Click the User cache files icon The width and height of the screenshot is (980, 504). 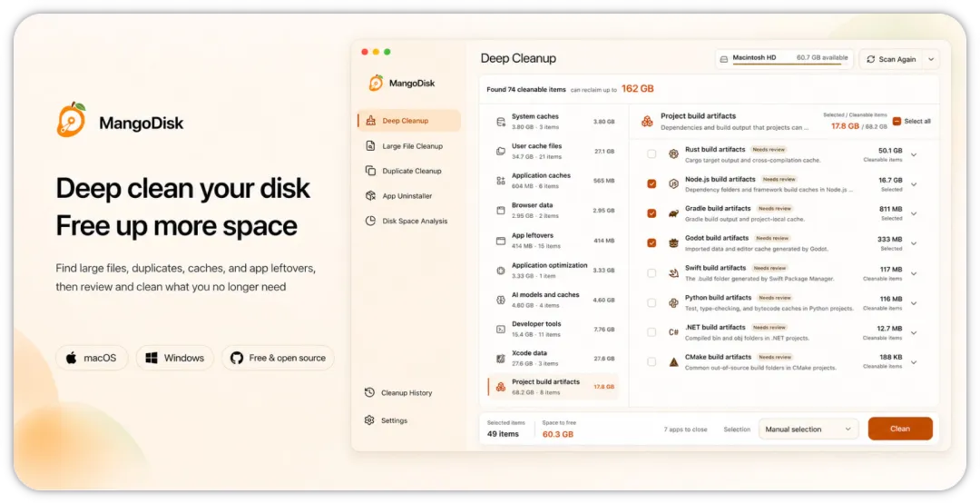tap(501, 152)
